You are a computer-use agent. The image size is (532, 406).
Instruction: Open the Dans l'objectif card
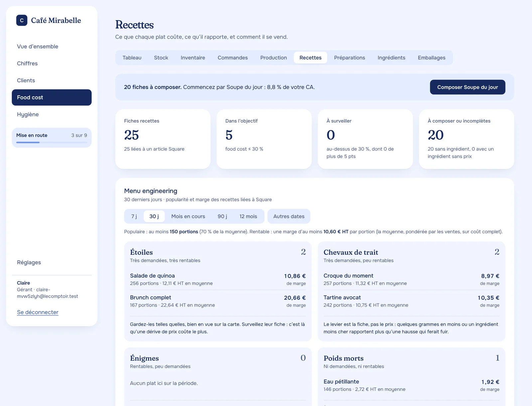(x=264, y=139)
